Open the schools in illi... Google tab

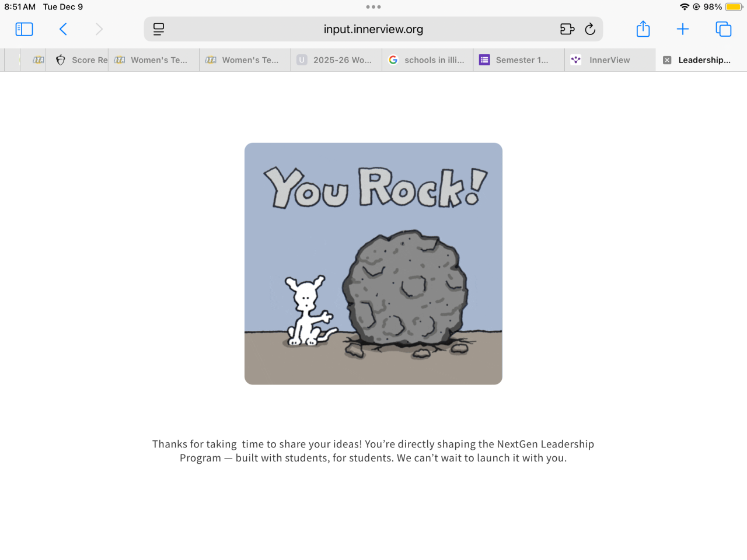(428, 60)
